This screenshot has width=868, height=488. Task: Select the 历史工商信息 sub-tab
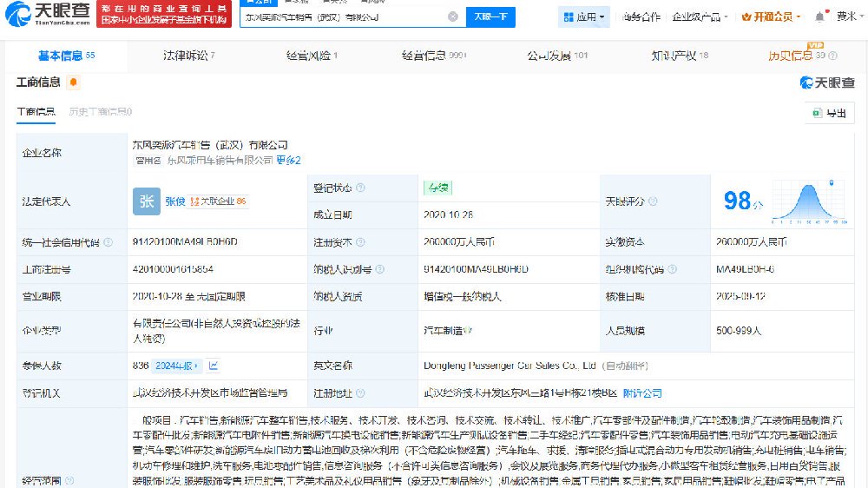pos(100,112)
